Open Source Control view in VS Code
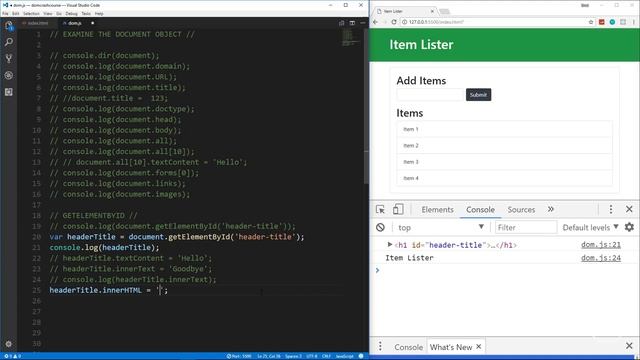 click(x=9, y=59)
